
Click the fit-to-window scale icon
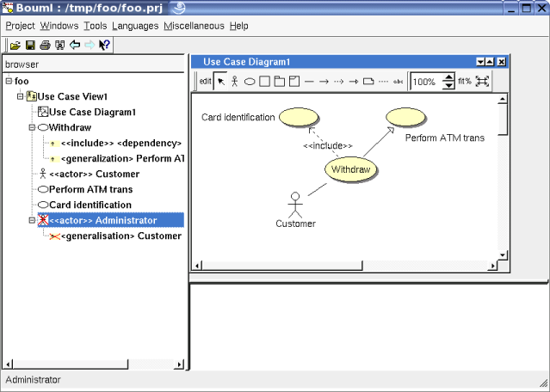[482, 82]
